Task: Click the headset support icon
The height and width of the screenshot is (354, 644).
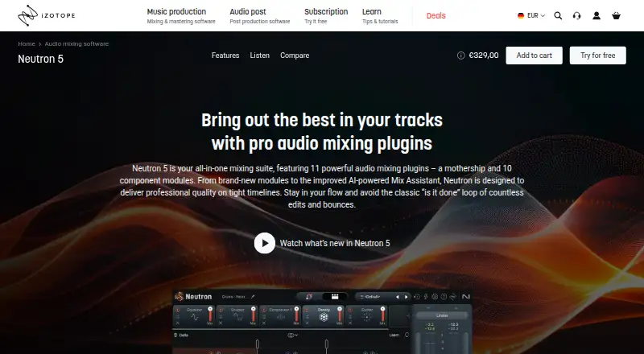Action: [576, 15]
